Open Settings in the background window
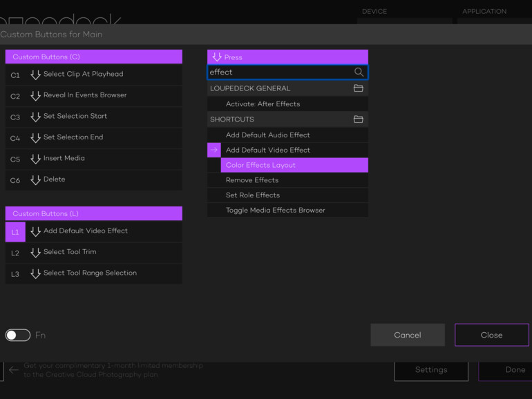The width and height of the screenshot is (532, 399). pyautogui.click(x=431, y=370)
